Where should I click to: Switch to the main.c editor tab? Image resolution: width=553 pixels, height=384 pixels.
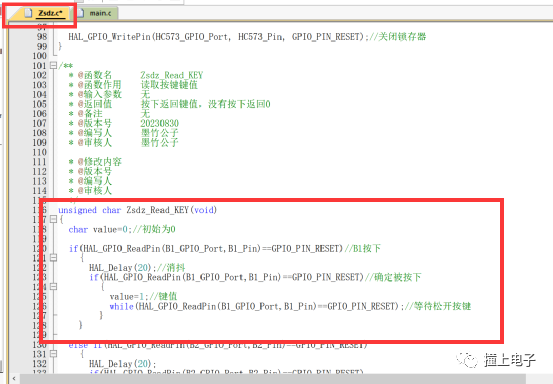96,13
